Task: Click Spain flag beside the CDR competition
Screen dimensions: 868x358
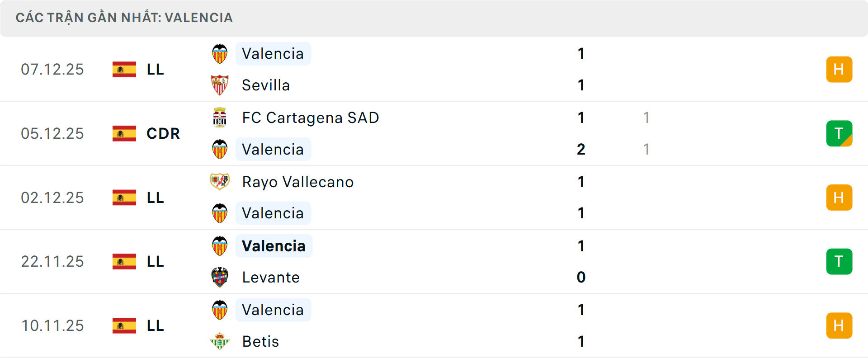Action: tap(124, 133)
